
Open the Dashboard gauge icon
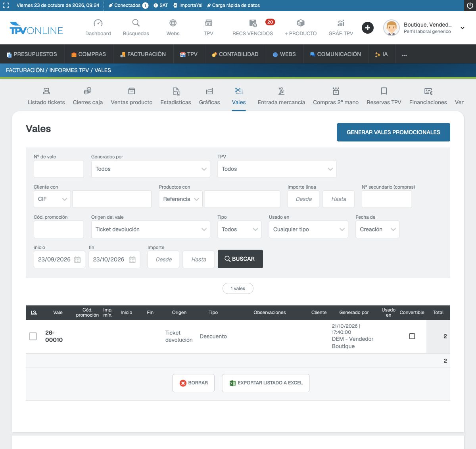(98, 23)
